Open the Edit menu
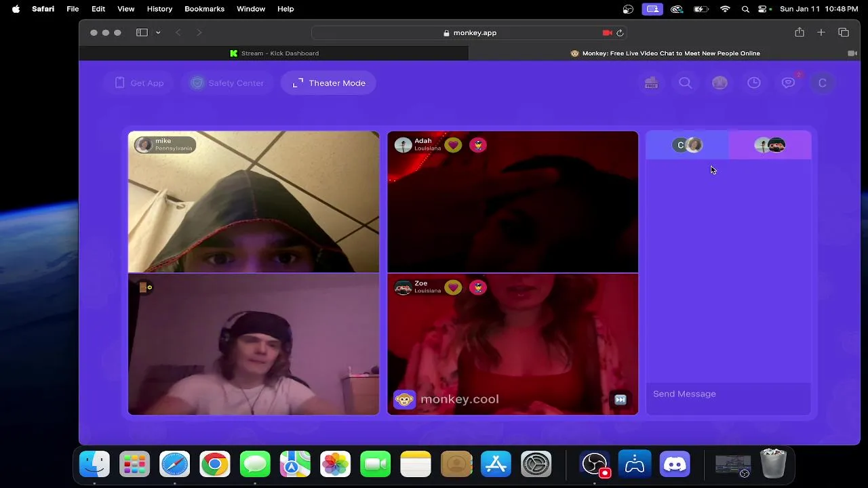Viewport: 868px width, 488px height. coord(98,9)
